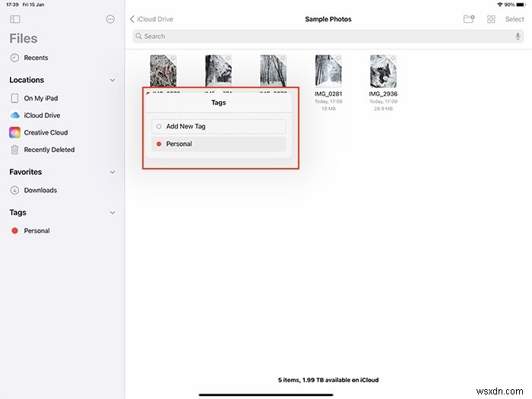Viewport: 532px width, 399px height.
Task: Click the Downloads arrow icon
Action: [x=14, y=190]
